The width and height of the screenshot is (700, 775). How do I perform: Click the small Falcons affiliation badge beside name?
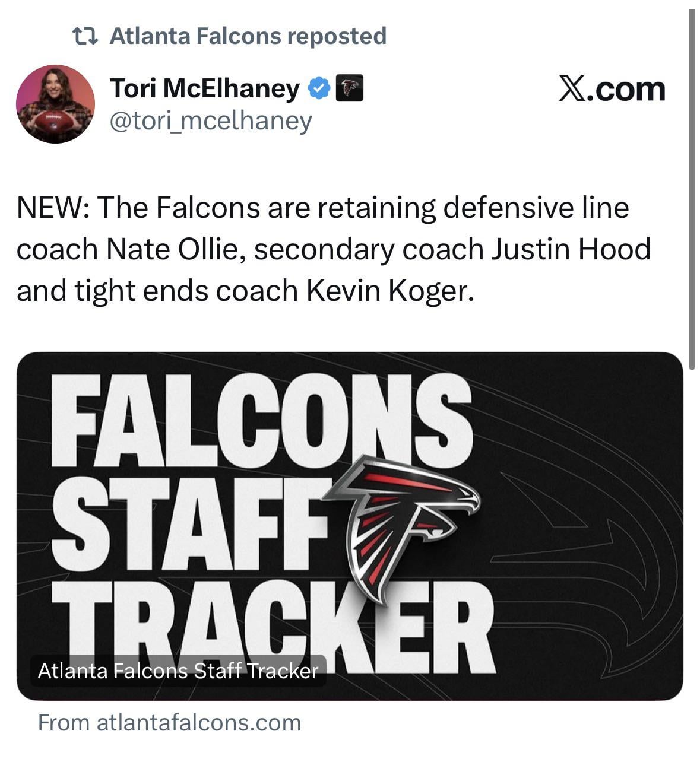(350, 89)
